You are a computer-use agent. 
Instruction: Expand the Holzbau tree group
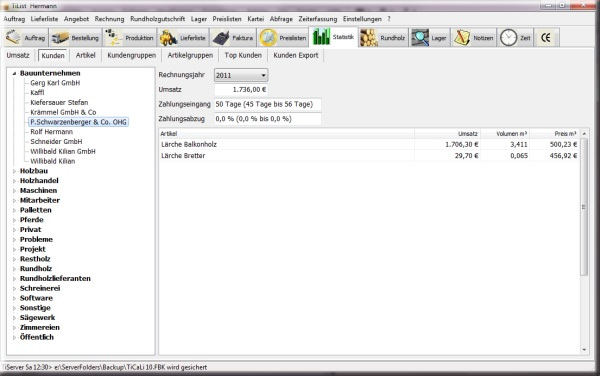tap(14, 171)
